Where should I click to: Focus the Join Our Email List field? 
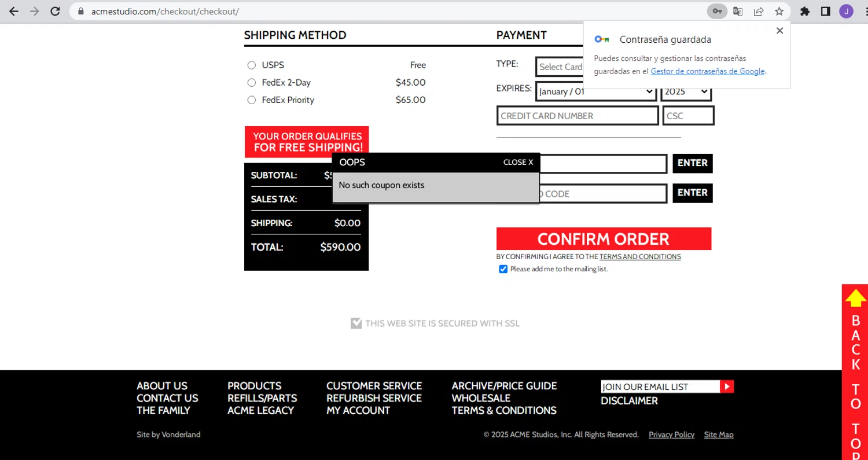[x=660, y=387]
